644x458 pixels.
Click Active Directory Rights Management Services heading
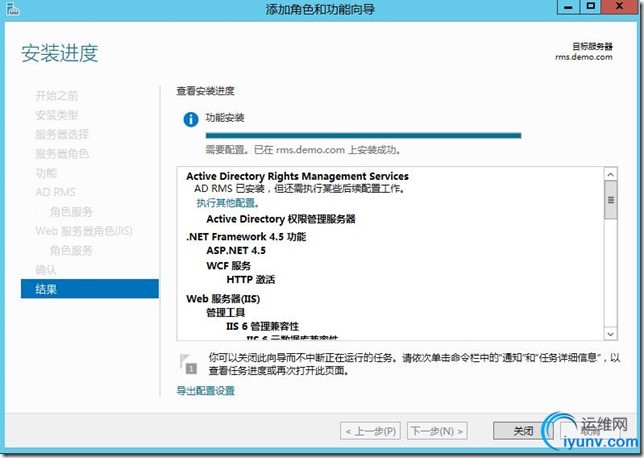point(297,176)
